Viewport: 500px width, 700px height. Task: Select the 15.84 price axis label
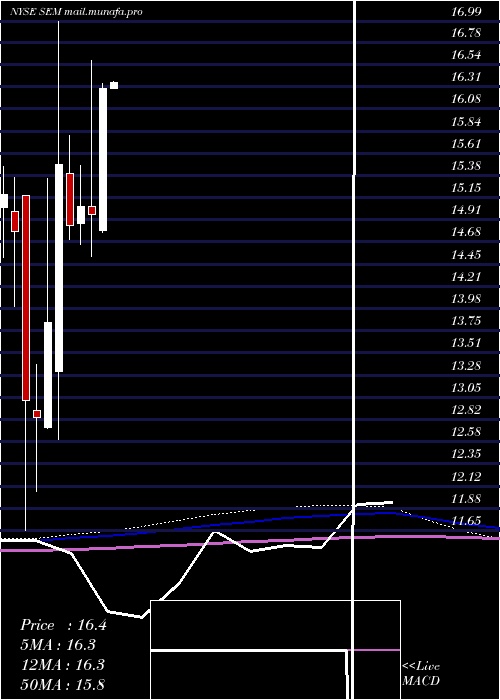coord(466,122)
